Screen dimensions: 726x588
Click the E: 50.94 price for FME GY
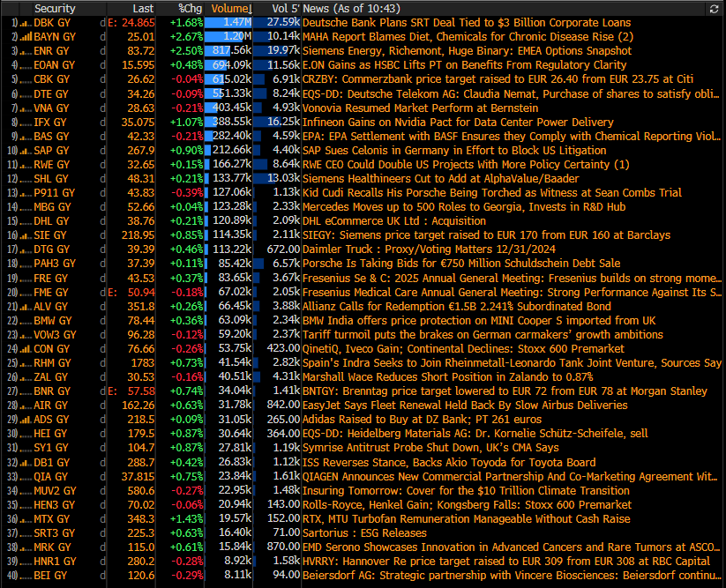(131, 293)
